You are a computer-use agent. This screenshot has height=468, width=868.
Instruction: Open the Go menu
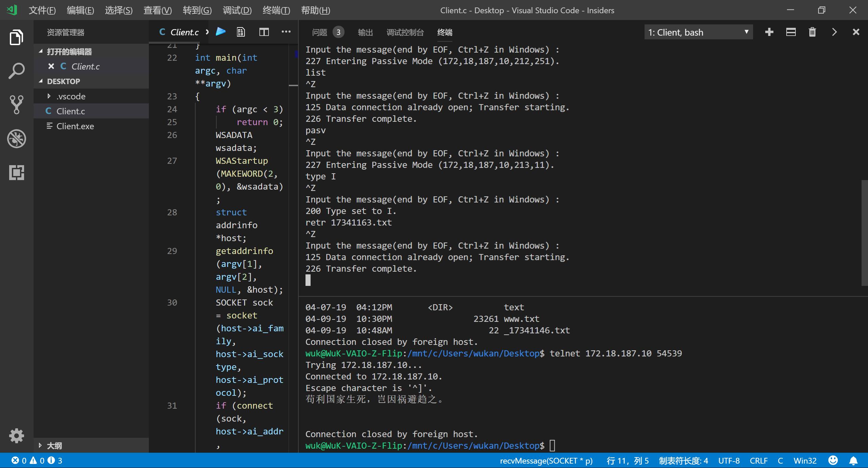click(x=197, y=10)
